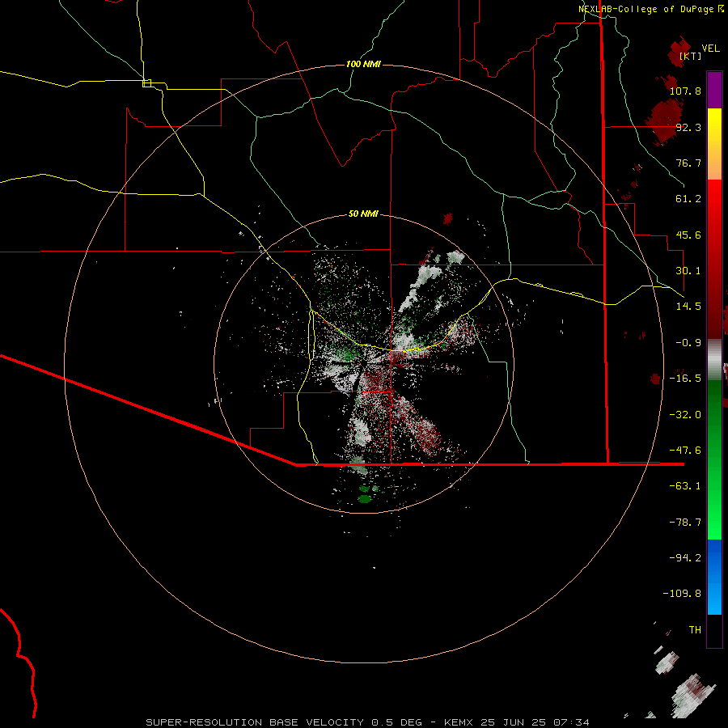Screen dimensions: 728x728
Task: Click the -63.1 legend value
Action: pos(685,486)
